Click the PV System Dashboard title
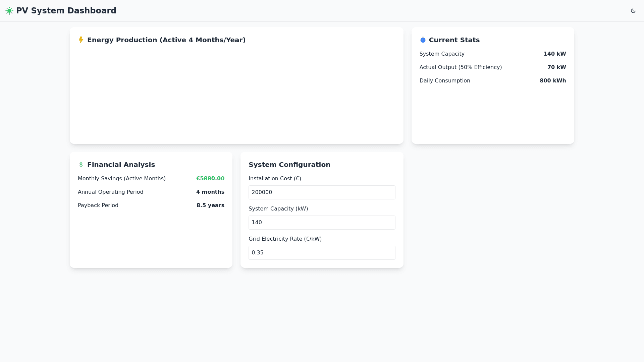644x362 pixels. [x=66, y=11]
